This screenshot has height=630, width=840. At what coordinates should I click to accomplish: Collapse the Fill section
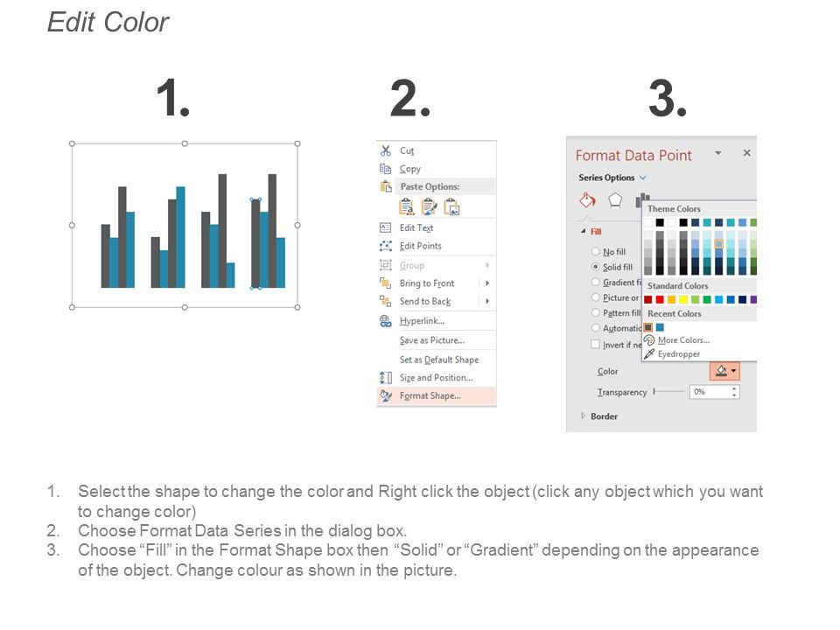click(x=583, y=230)
